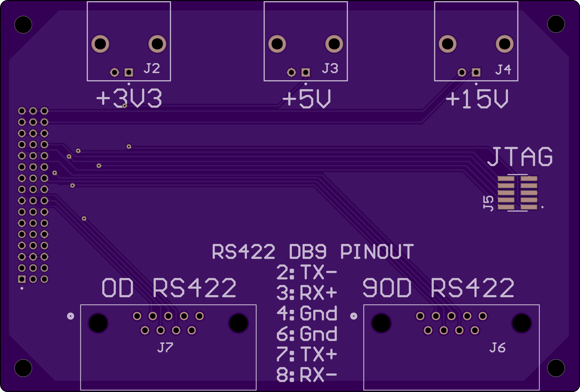
Task: Click the square pin-1 pad of left header
Action: [x=22, y=279]
